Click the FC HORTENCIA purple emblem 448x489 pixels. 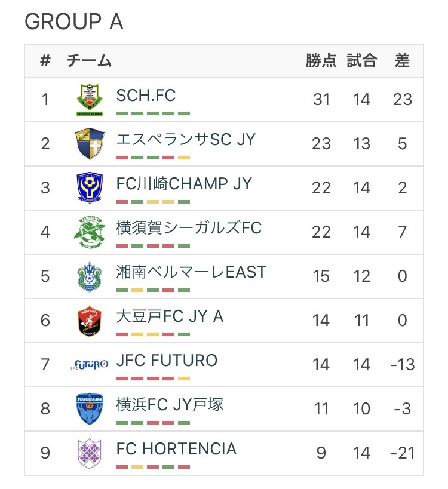(x=90, y=453)
